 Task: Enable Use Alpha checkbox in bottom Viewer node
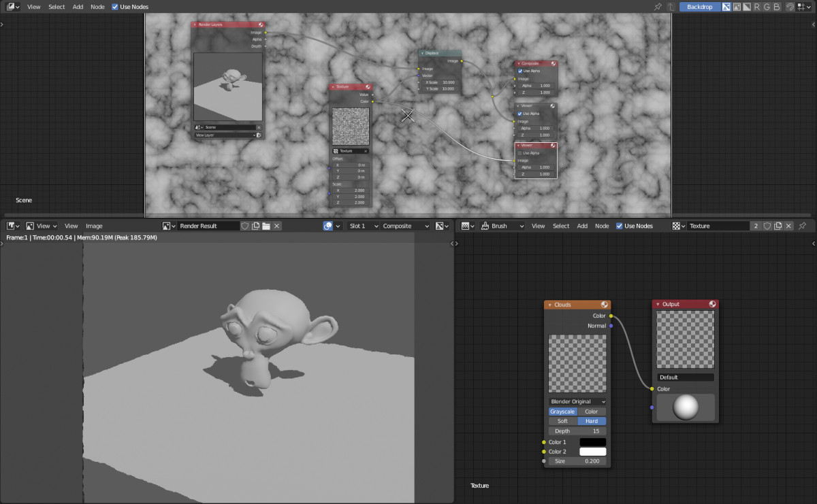pos(521,153)
